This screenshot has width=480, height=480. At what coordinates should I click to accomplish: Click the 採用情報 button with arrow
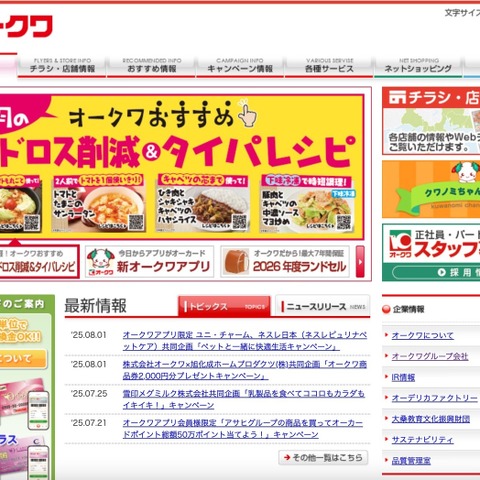pyautogui.click(x=437, y=272)
